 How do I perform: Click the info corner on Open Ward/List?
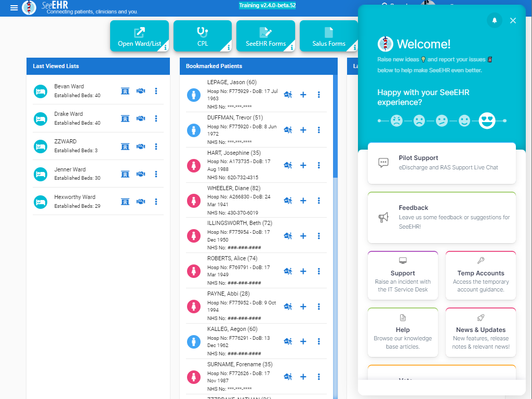[165, 47]
